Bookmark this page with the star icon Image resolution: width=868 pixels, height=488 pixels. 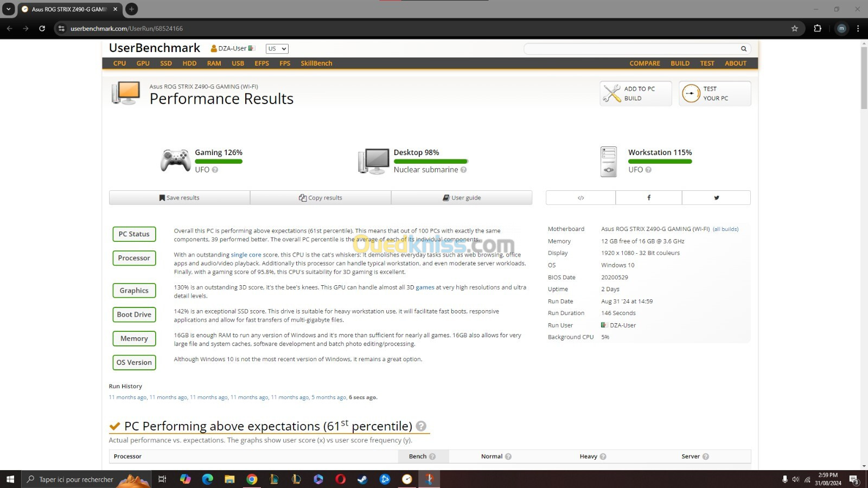click(795, 29)
